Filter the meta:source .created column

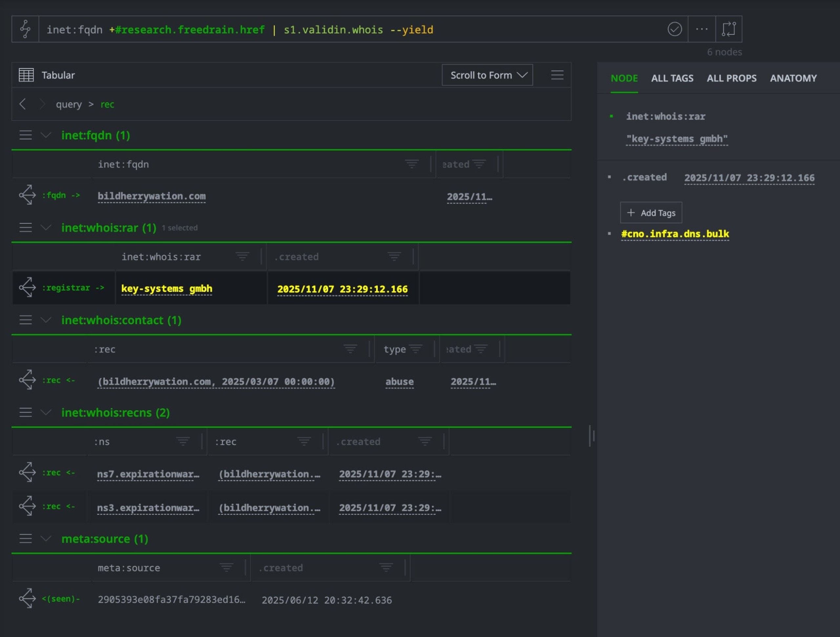pyautogui.click(x=386, y=568)
